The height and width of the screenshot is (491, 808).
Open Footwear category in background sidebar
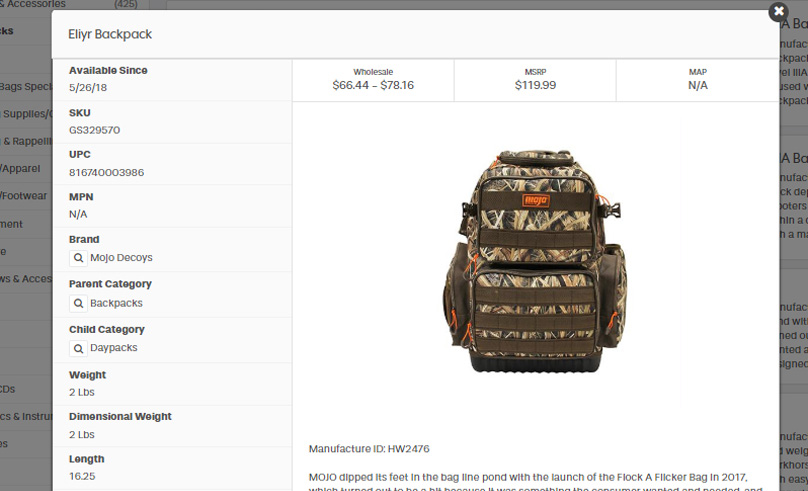click(x=24, y=196)
